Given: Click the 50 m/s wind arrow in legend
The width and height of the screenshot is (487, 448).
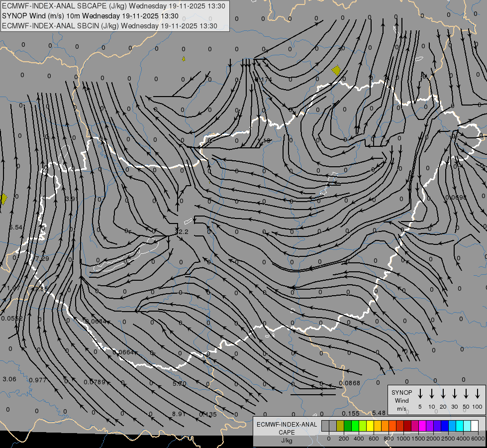Looking at the screenshot, I should [x=466, y=394].
